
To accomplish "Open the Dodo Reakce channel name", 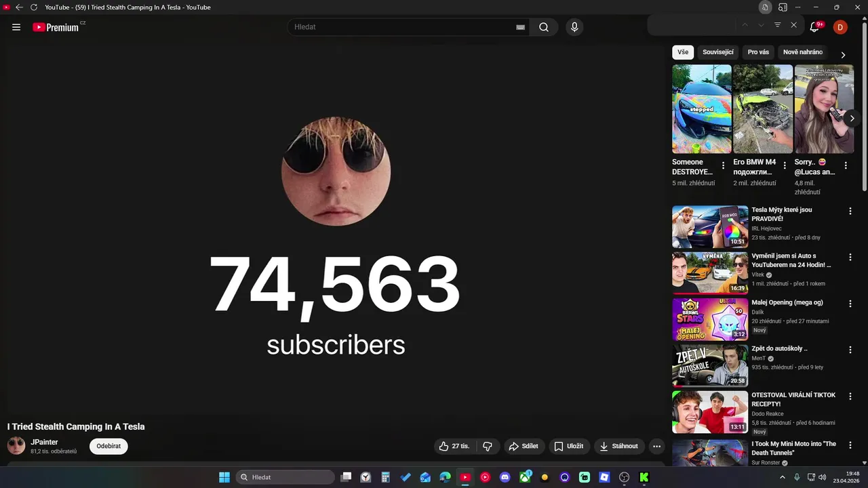I will pyautogui.click(x=768, y=413).
